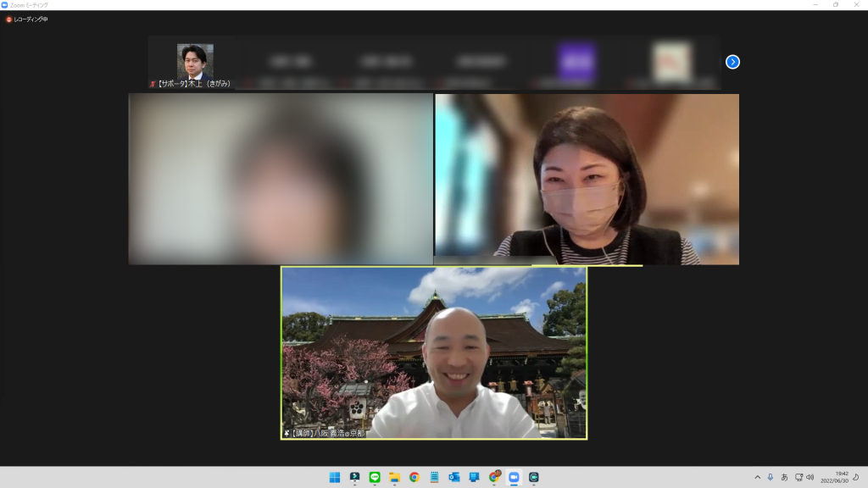Click the purple avatar participant thumbnail
Image resolution: width=868 pixels, height=488 pixels.
[576, 63]
